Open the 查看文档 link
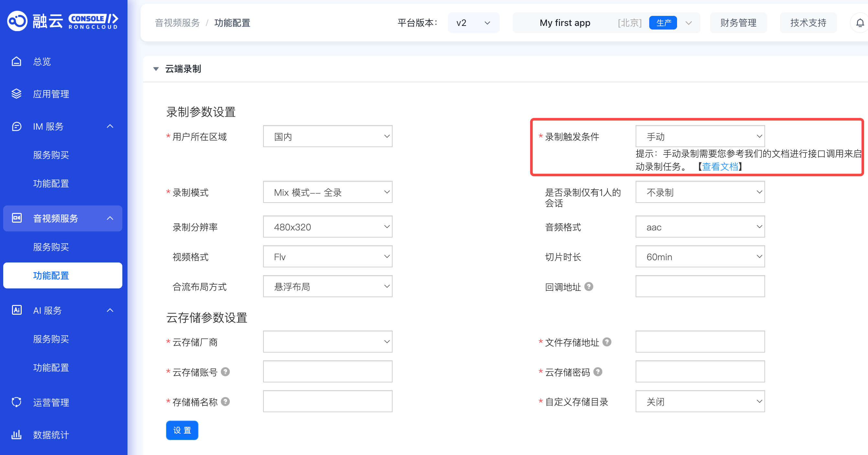This screenshot has width=868, height=455. pyautogui.click(x=720, y=166)
